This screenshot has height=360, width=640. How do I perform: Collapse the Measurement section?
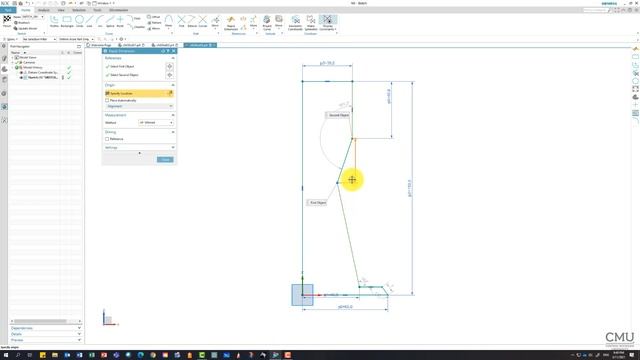click(173, 115)
